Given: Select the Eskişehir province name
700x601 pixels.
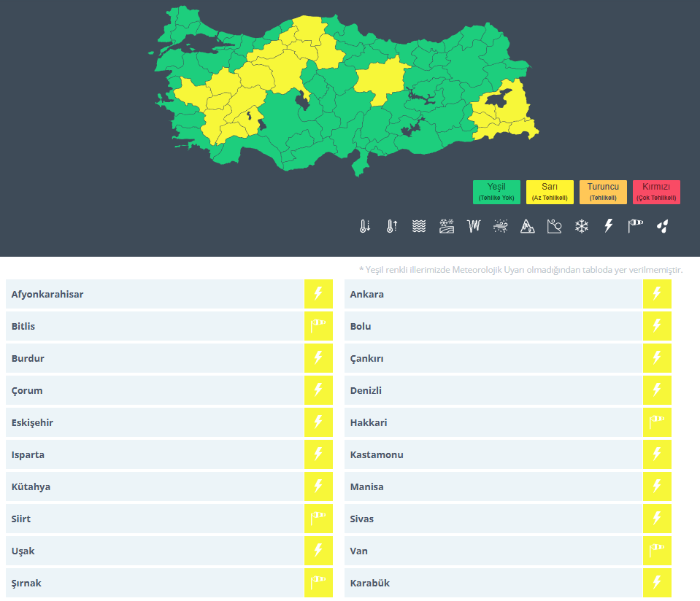Looking at the screenshot, I should pyautogui.click(x=32, y=422).
